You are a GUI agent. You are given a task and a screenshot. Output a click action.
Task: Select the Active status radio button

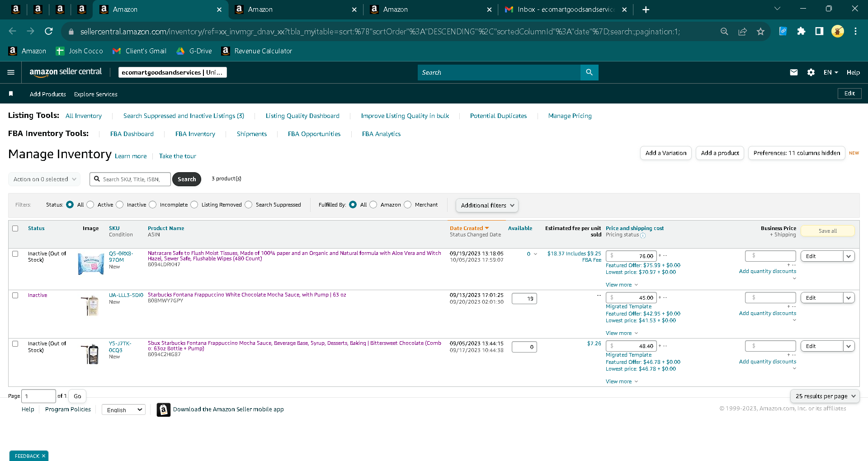(90, 205)
